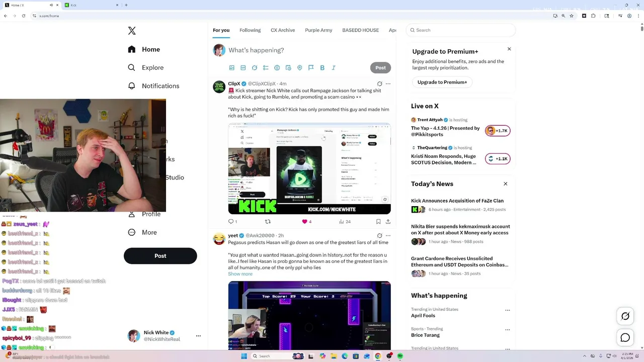Click the flag icon in composer
This screenshot has height=362, width=644.
pyautogui.click(x=311, y=68)
